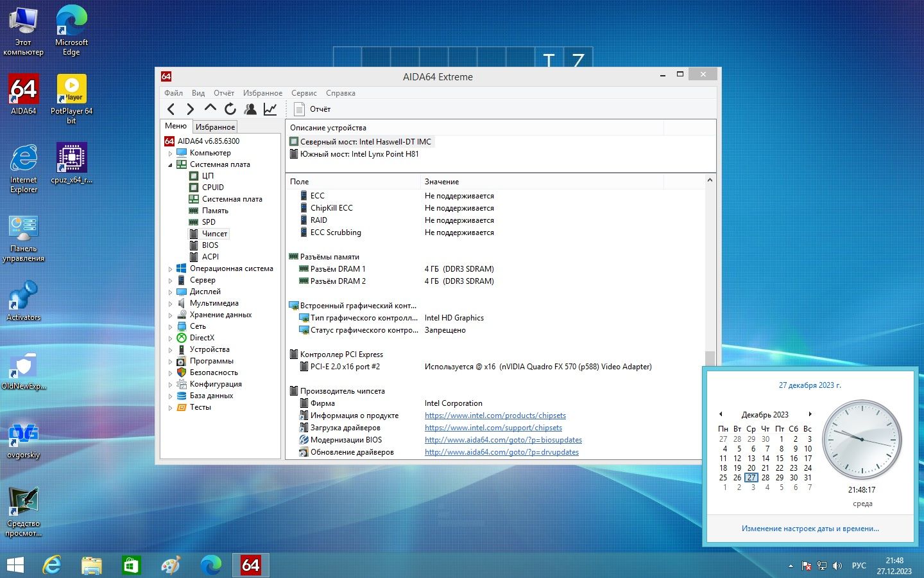Click the Отчёт report toolbar button
This screenshot has width=924, height=578.
pos(312,109)
